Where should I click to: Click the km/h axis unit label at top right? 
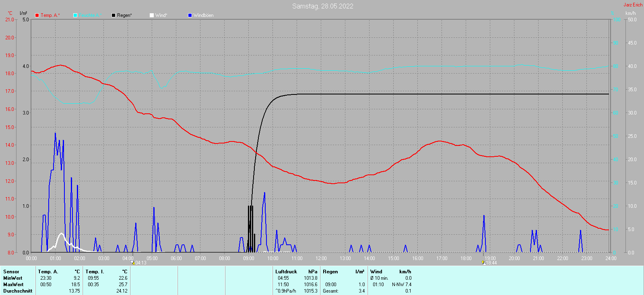(630, 13)
